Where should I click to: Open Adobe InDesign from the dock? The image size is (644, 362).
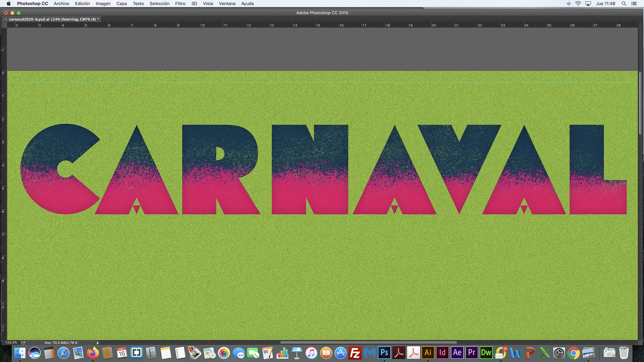click(442, 353)
